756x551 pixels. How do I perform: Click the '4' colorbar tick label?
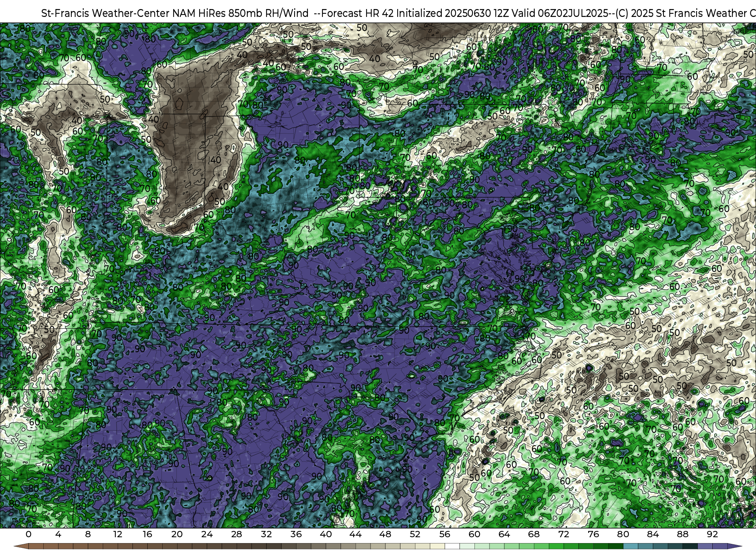58,534
